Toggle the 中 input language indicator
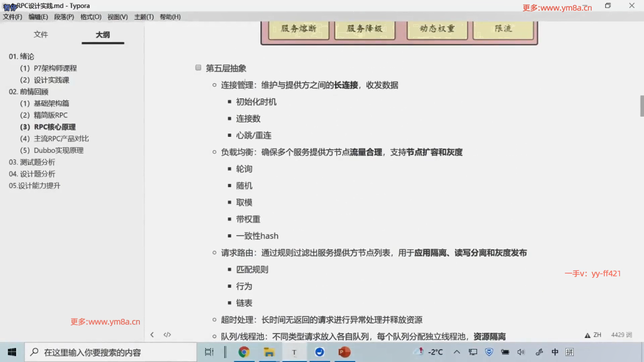Image resolution: width=644 pixels, height=362 pixels. (555, 352)
